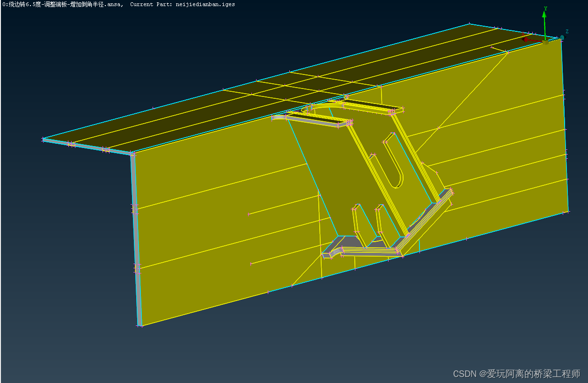The width and height of the screenshot is (588, 383).
Task: Click the Current Part neijiedianban.iges label
Action: (183, 4)
